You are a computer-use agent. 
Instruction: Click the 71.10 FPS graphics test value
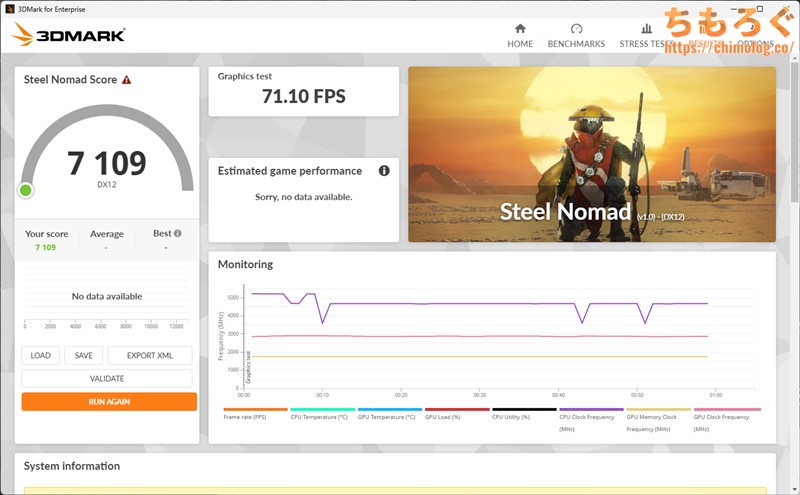pyautogui.click(x=304, y=96)
